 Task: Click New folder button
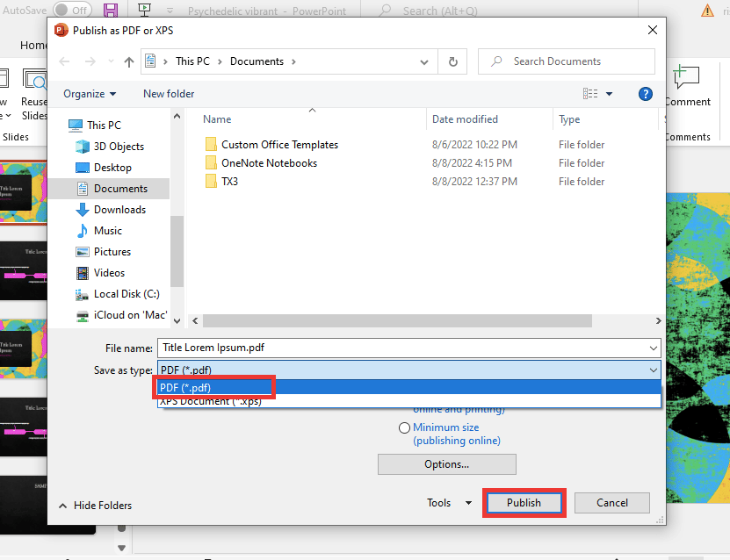click(169, 94)
